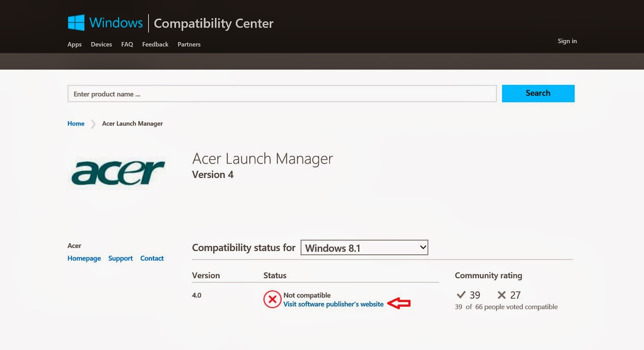The width and height of the screenshot is (644, 350).
Task: Focus the product name search field
Action: click(282, 94)
